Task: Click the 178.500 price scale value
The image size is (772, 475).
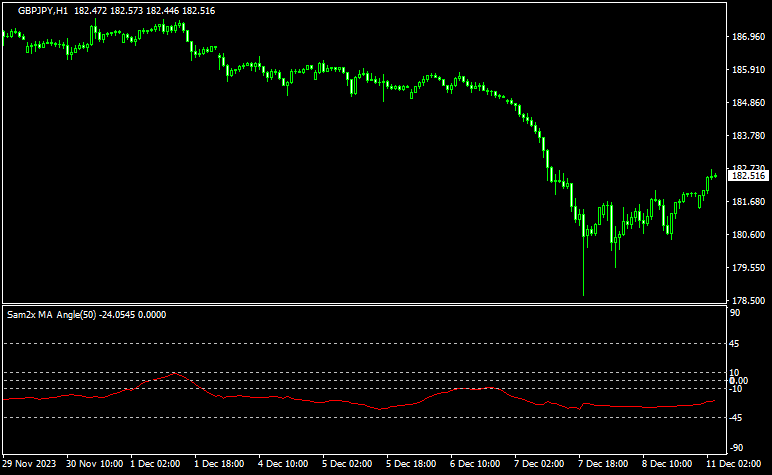Action: (x=748, y=301)
